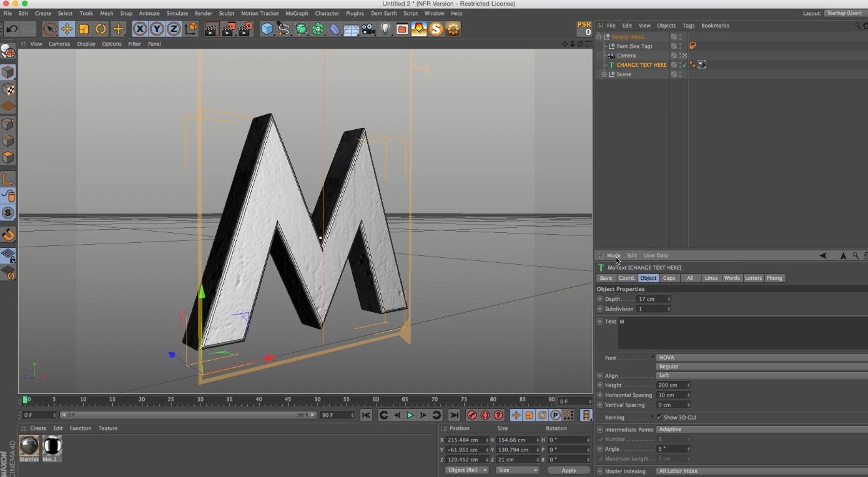Click the Depth animation radio dot
The height and width of the screenshot is (477, 868).
tap(600, 299)
